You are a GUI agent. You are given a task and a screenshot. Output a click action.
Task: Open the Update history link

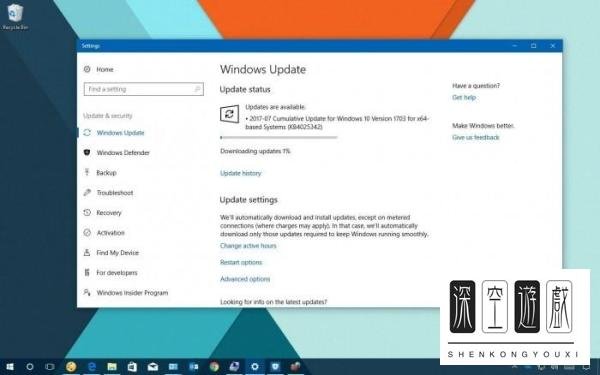coord(241,173)
